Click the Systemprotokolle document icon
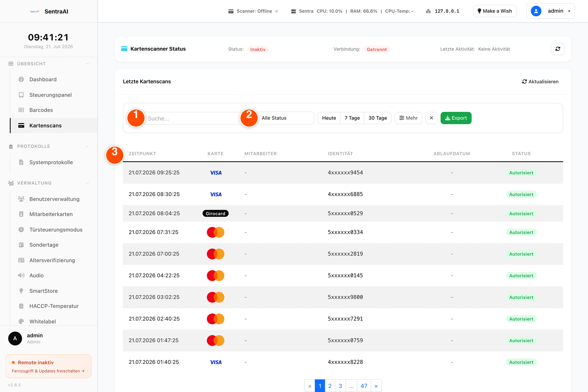Viewport: 588px width, 392px height. 21,162
